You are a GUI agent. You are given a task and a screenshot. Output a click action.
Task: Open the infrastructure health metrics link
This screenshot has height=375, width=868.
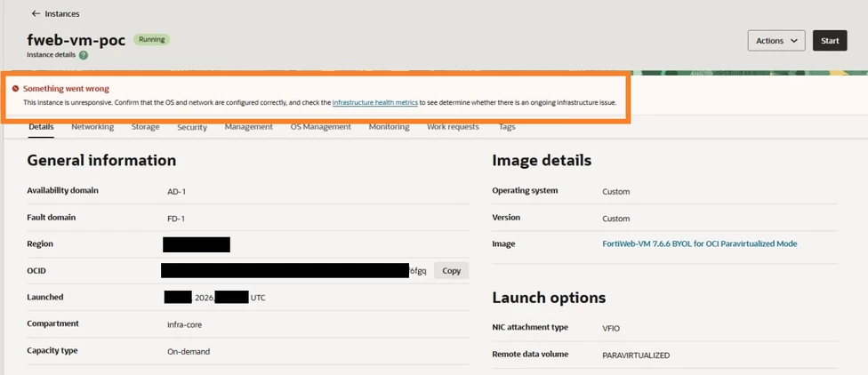click(374, 102)
